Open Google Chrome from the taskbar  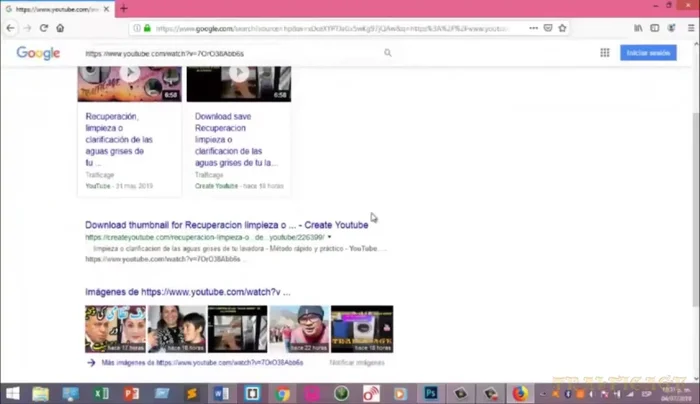[x=282, y=393]
